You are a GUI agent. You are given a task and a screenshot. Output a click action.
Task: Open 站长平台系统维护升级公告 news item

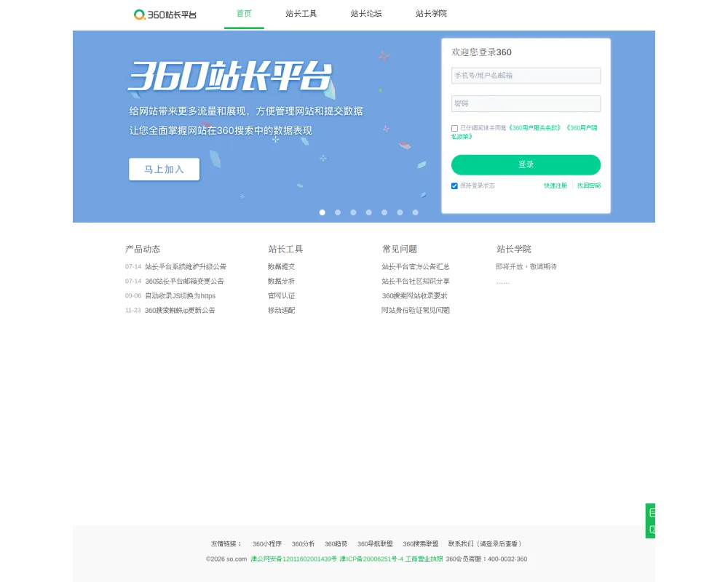(x=185, y=267)
